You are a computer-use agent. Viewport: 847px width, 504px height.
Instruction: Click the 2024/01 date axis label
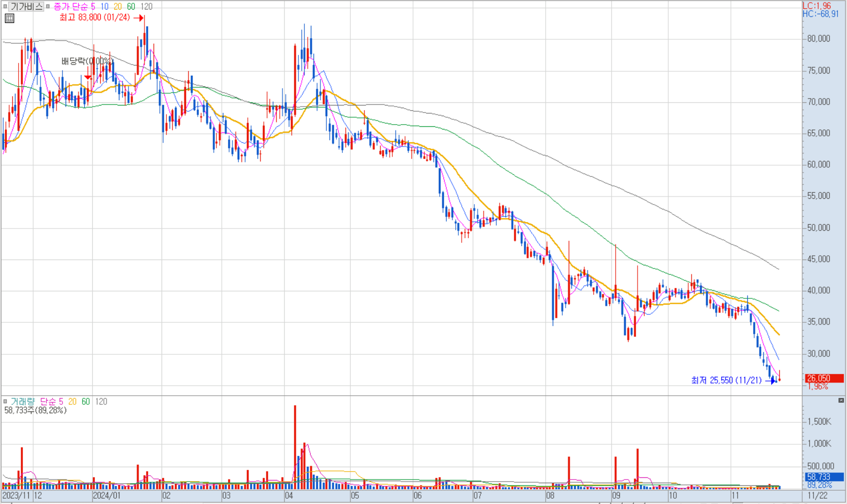pos(107,496)
